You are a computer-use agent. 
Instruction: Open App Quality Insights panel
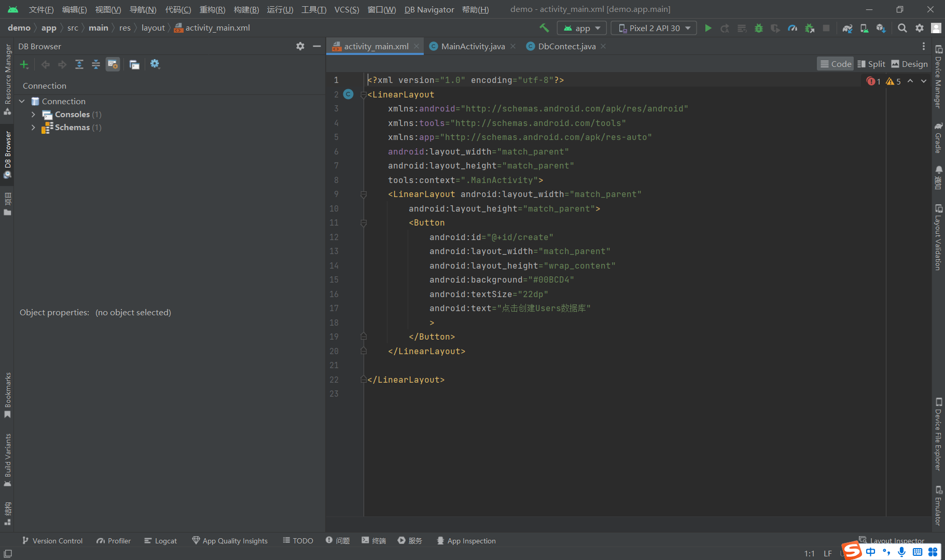click(230, 541)
